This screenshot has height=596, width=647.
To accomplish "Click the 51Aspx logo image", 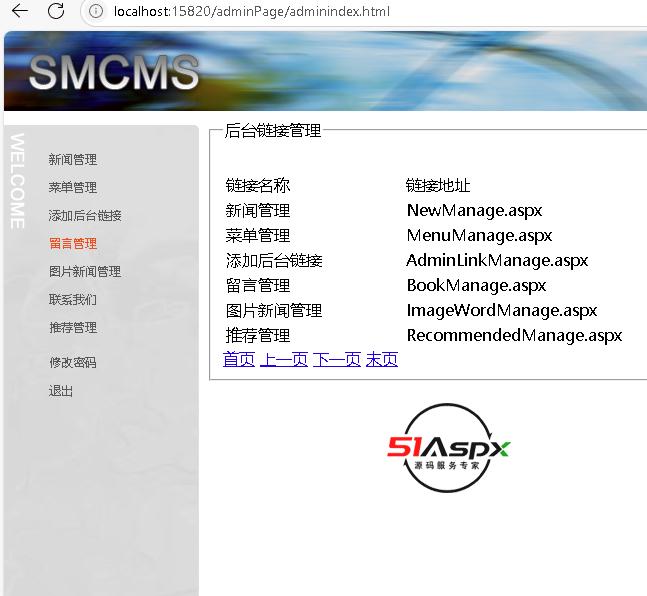I will [x=449, y=448].
